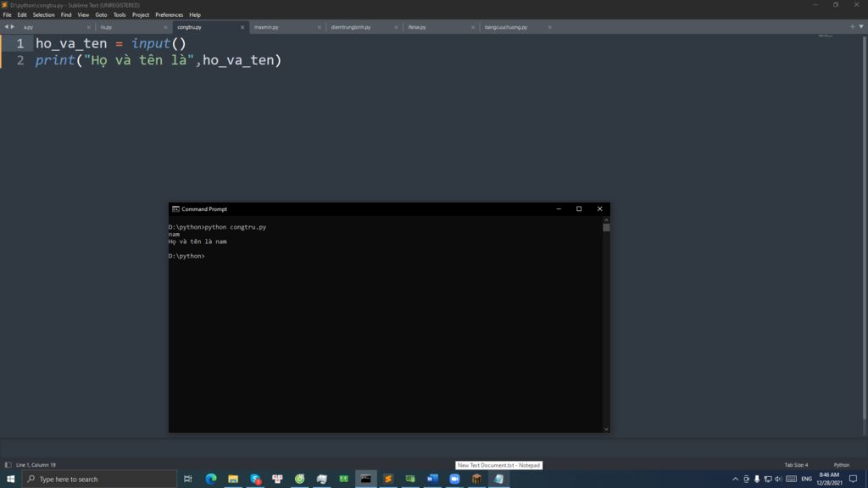Switch to Notepad taskbar icon
Image resolution: width=868 pixels, height=488 pixels.
[498, 480]
